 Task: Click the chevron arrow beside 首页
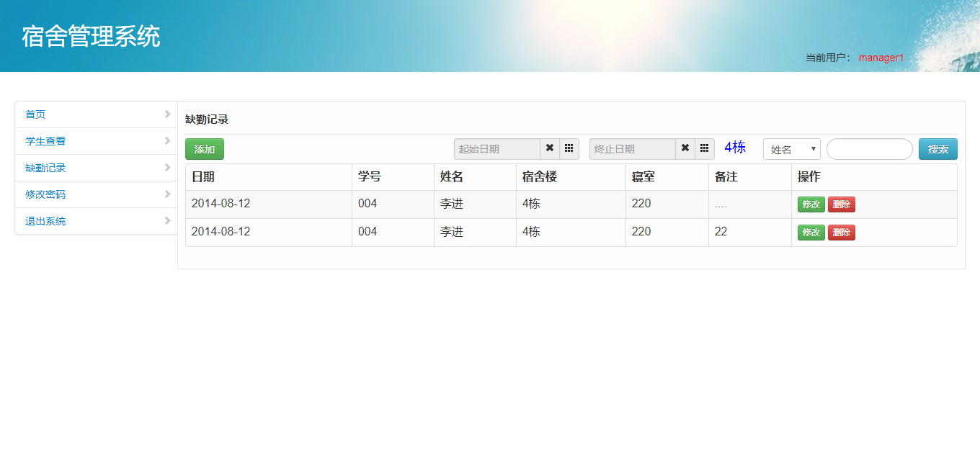pos(167,114)
